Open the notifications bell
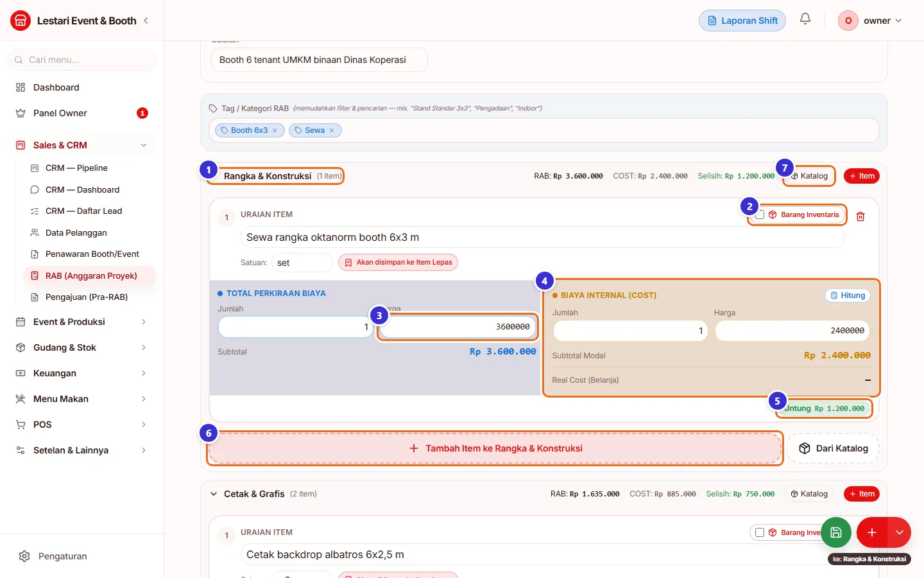The width and height of the screenshot is (924, 578). click(805, 19)
